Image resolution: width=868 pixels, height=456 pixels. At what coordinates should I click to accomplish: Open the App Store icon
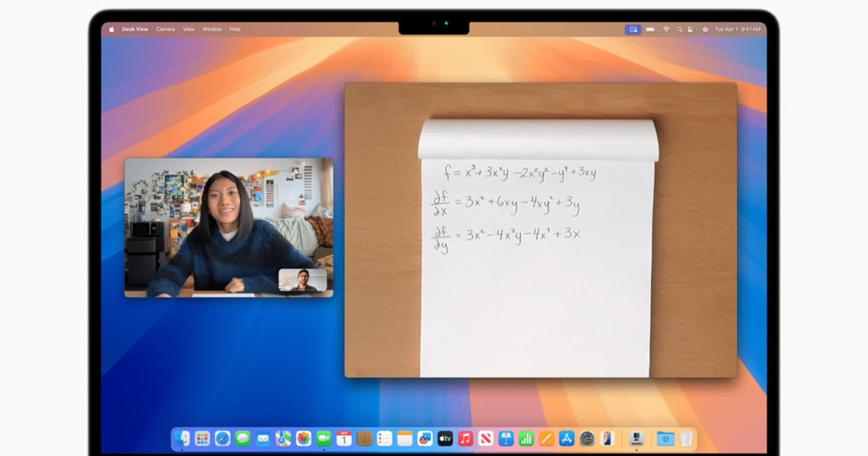click(x=567, y=438)
